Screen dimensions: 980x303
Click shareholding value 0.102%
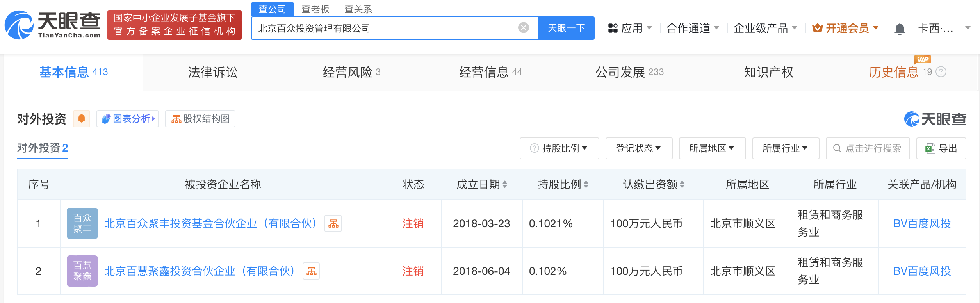pos(547,271)
